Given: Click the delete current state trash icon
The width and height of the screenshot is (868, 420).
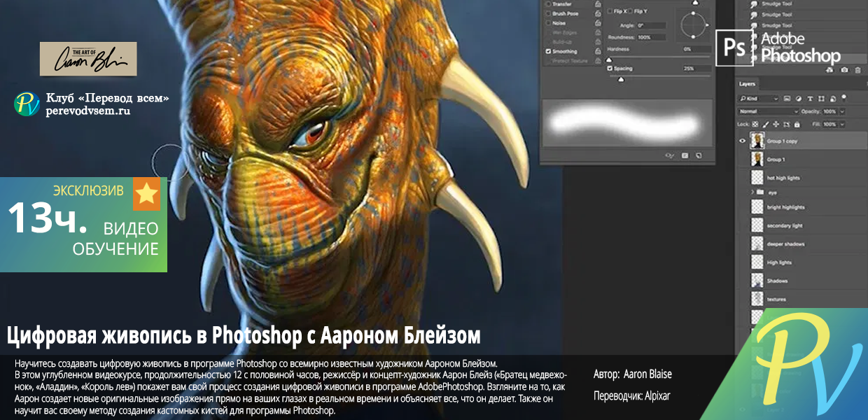Looking at the screenshot, I should tap(857, 70).
